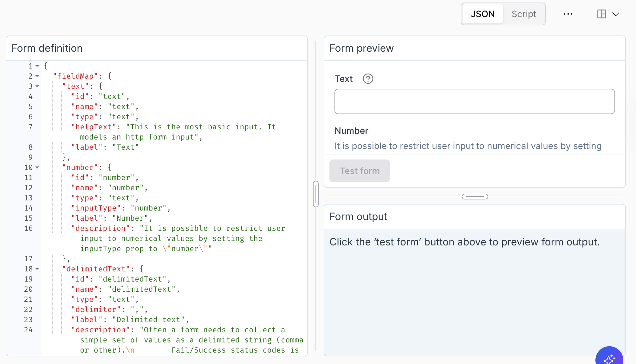Switch to the JSON tab

[483, 14]
